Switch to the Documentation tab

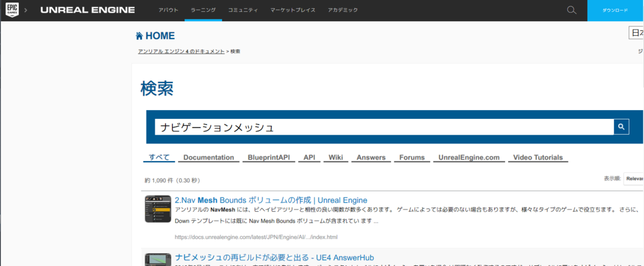(x=209, y=158)
